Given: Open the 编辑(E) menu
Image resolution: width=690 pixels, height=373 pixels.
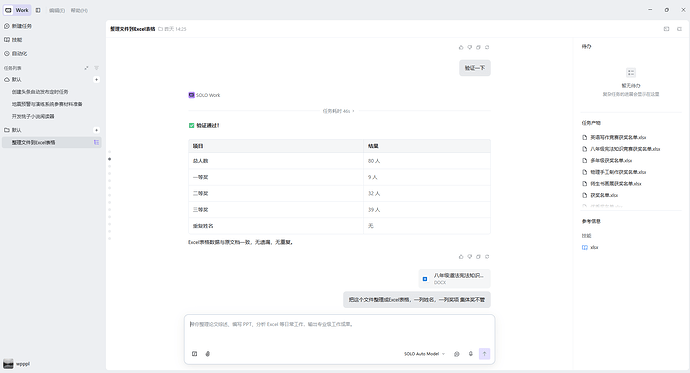Looking at the screenshot, I should click(57, 11).
